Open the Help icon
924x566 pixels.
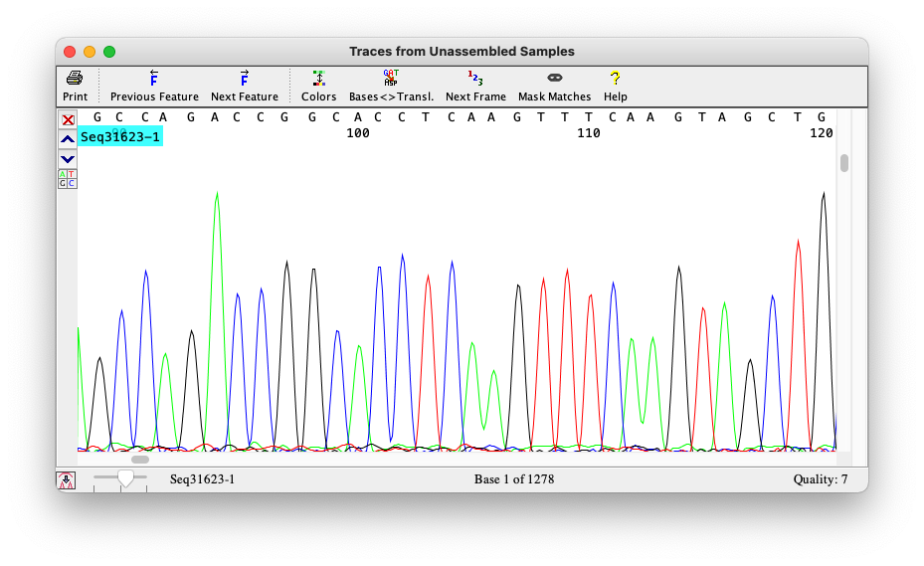615,79
